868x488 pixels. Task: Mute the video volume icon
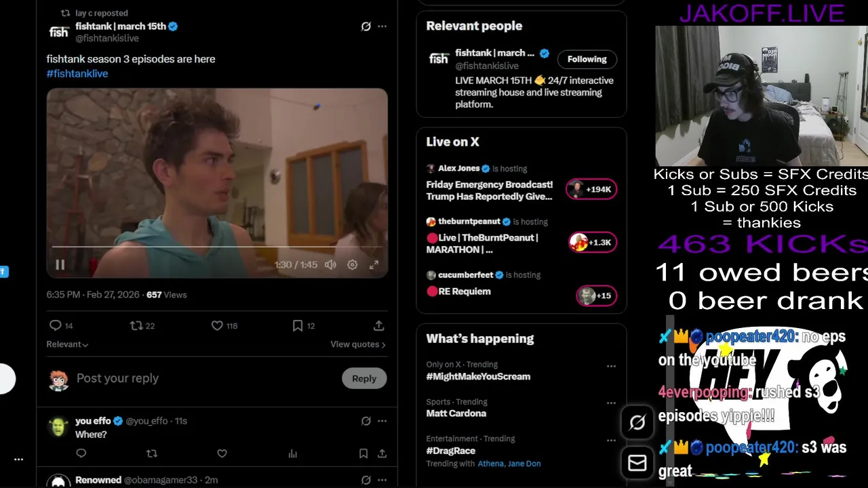tap(330, 265)
